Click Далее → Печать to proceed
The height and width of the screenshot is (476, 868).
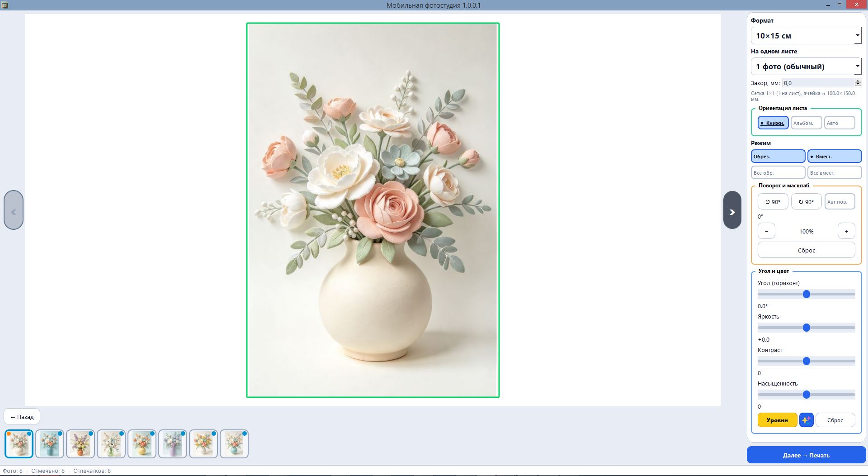(x=806, y=455)
